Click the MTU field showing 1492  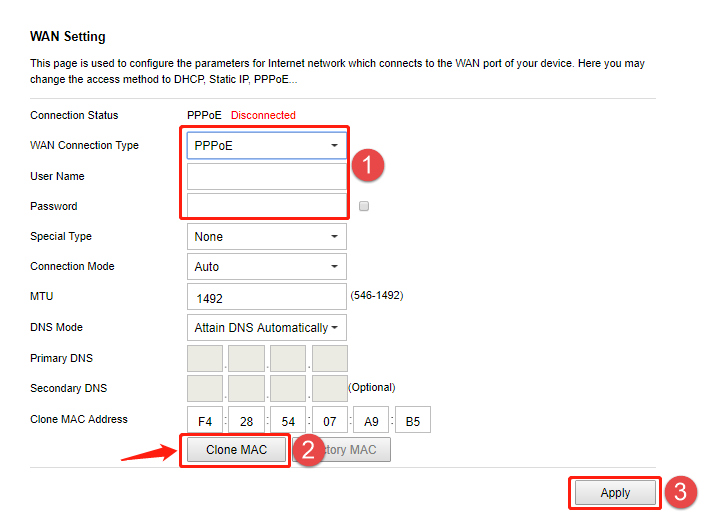click(x=266, y=298)
